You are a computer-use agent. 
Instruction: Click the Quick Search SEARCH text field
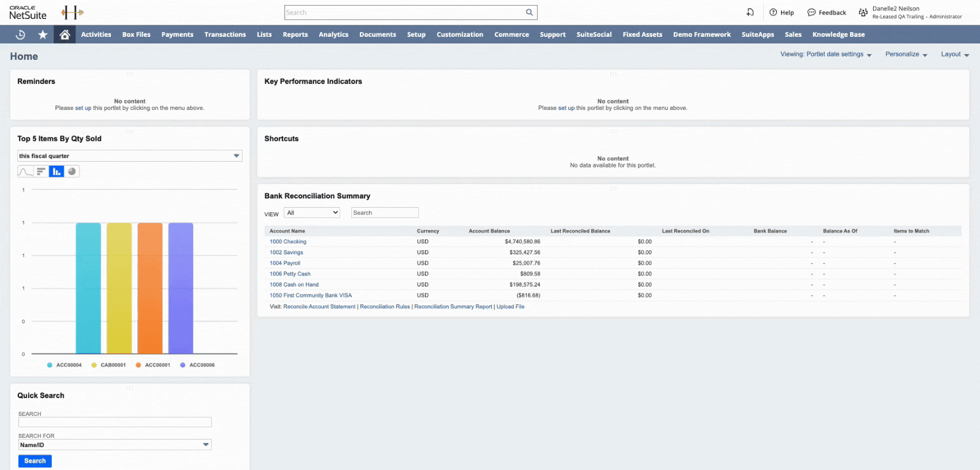115,422
